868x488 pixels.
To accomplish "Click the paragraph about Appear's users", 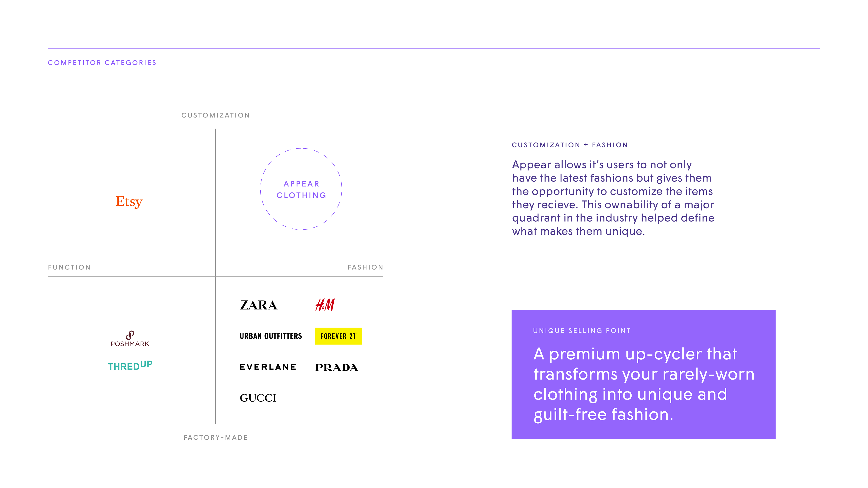I will [613, 198].
